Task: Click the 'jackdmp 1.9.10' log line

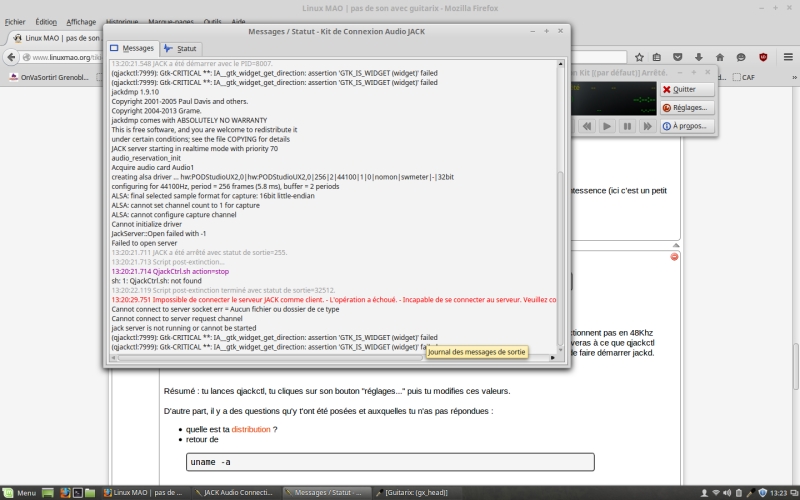Action: [x=135, y=92]
